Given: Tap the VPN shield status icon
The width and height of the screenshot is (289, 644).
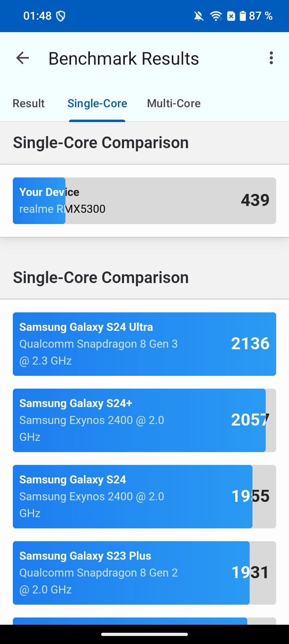Looking at the screenshot, I should pos(61,16).
